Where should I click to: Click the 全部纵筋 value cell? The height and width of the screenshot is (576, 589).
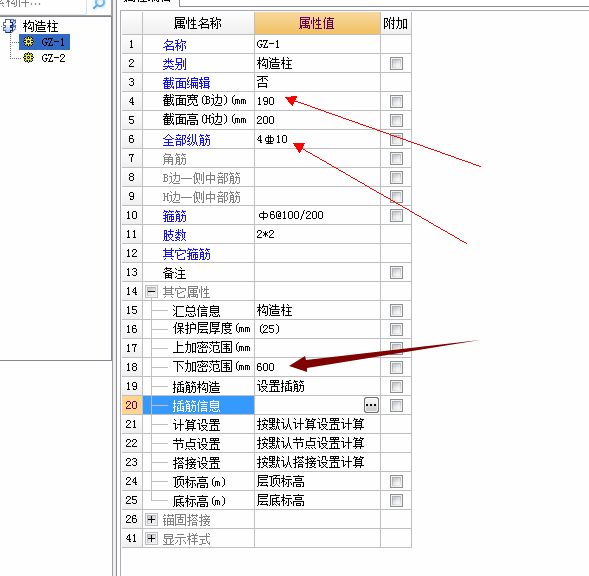[x=317, y=139]
